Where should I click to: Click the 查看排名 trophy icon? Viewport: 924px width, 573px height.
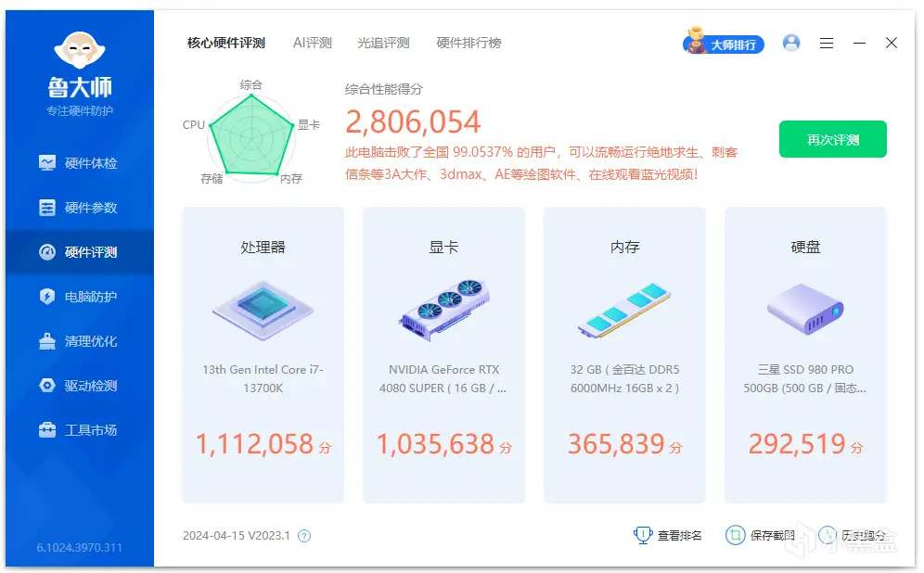(642, 535)
